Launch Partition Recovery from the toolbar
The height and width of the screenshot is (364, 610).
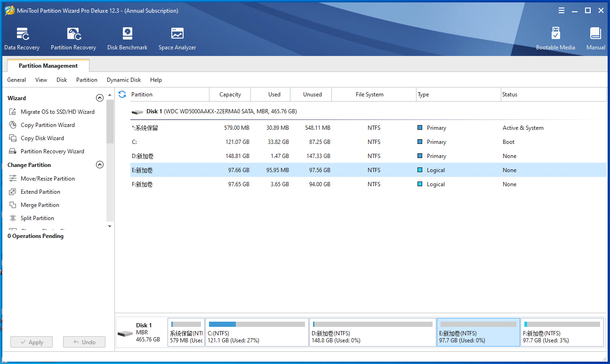(73, 39)
